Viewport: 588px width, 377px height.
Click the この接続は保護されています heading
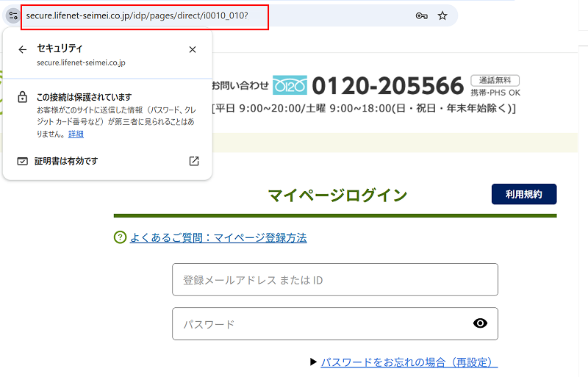[84, 97]
